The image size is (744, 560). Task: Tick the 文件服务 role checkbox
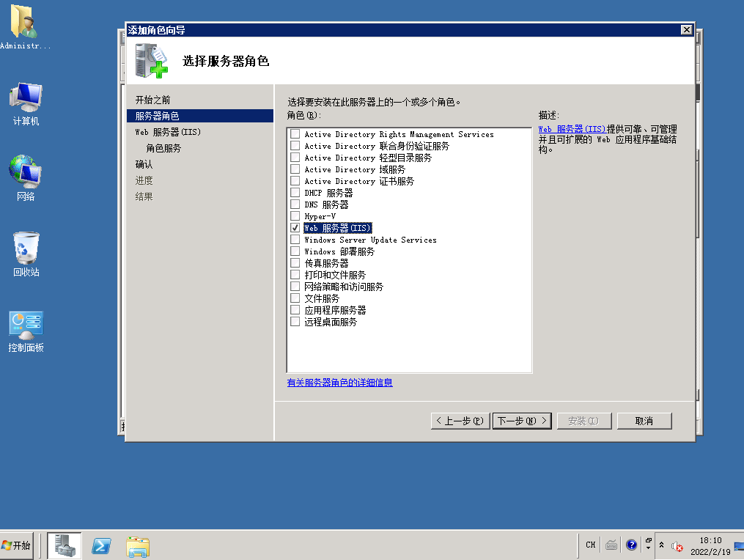click(295, 298)
